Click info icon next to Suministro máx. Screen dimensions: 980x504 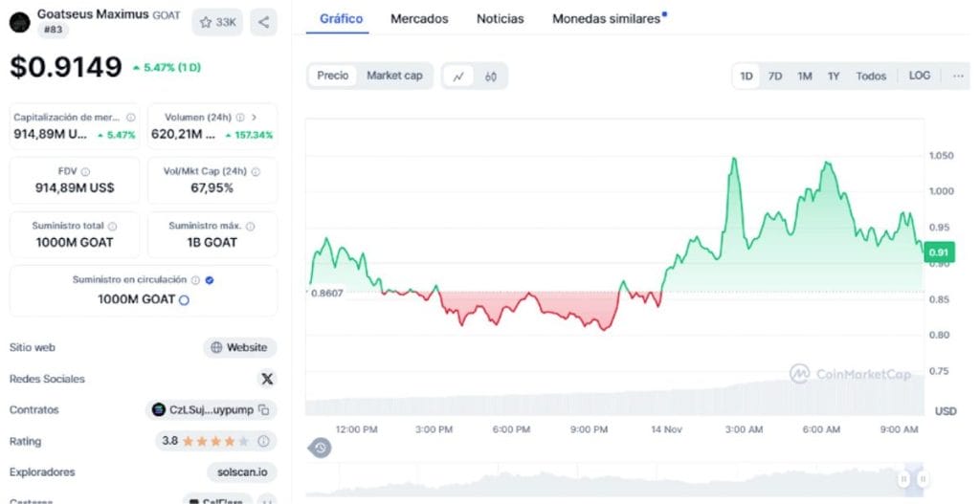coord(250,226)
